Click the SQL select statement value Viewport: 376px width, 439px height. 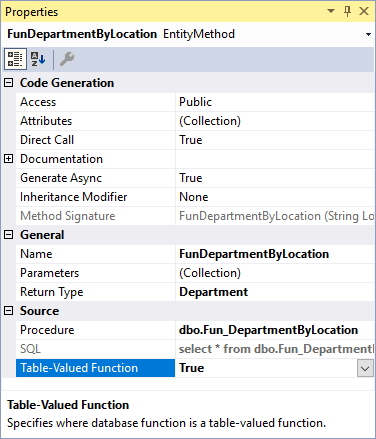(x=276, y=349)
